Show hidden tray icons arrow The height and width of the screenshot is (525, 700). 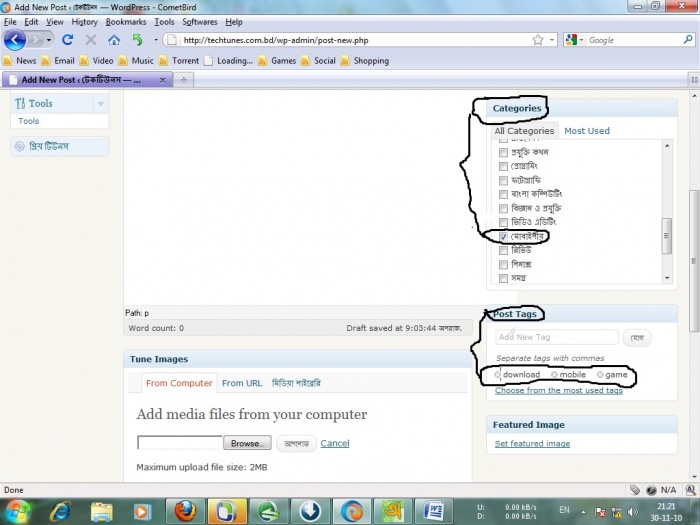pyautogui.click(x=583, y=512)
